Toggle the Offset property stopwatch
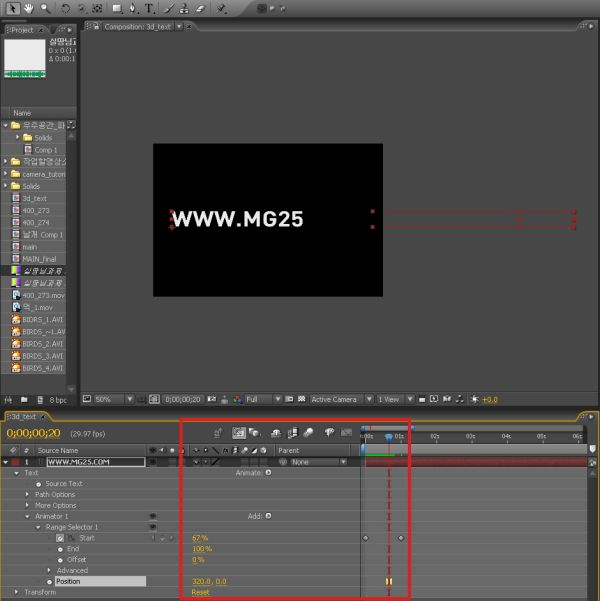Viewport: 600px width, 601px height. click(x=60, y=560)
